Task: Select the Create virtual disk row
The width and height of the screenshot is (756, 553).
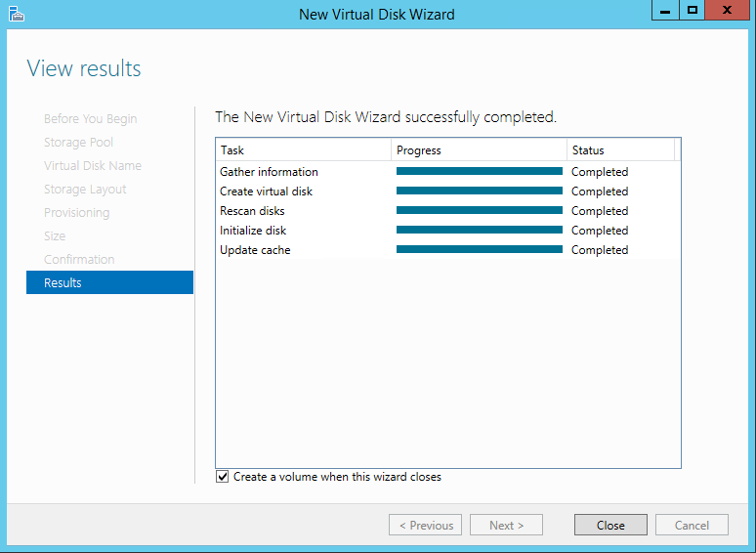Action: 448,191
